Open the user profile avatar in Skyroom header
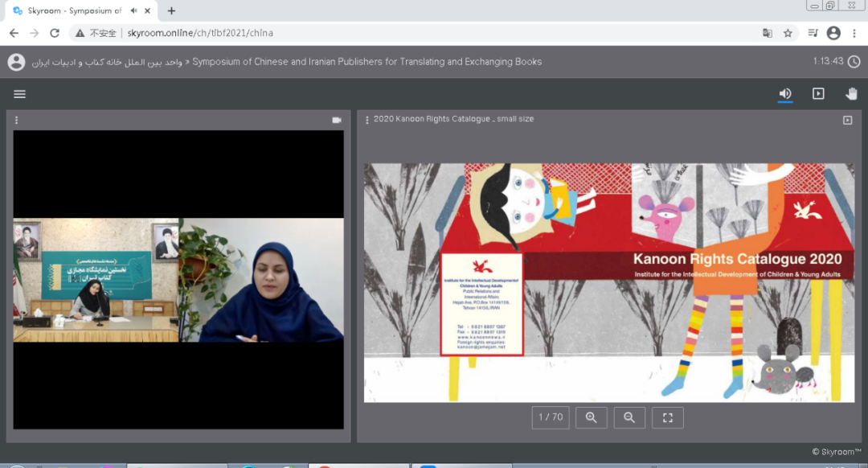 (x=16, y=62)
